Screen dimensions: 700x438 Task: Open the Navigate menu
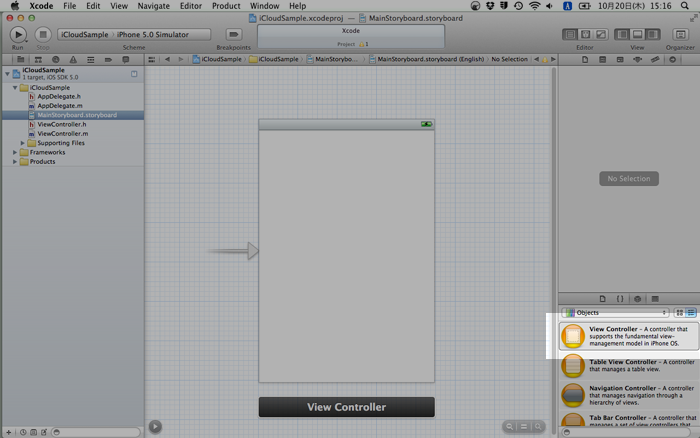(x=154, y=6)
